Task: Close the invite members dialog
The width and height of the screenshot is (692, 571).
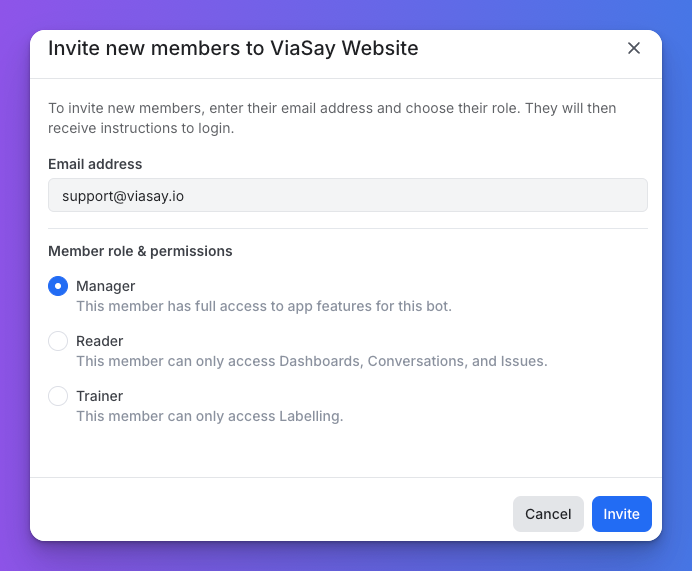Action: point(634,48)
